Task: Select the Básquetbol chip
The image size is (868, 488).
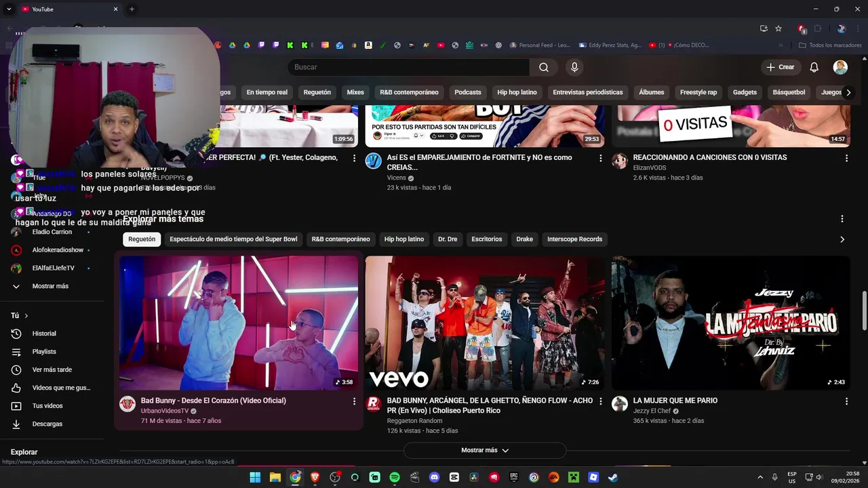Action: pyautogui.click(x=789, y=92)
